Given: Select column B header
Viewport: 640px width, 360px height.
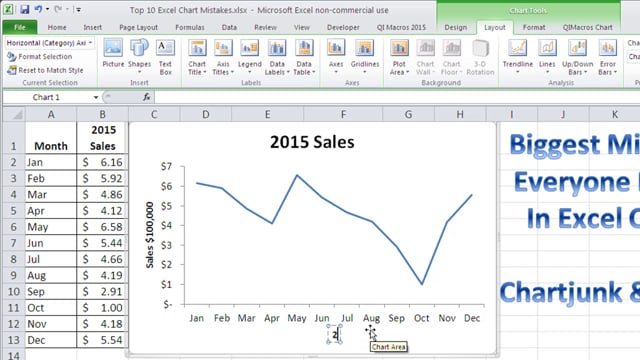Looking at the screenshot, I should [102, 115].
